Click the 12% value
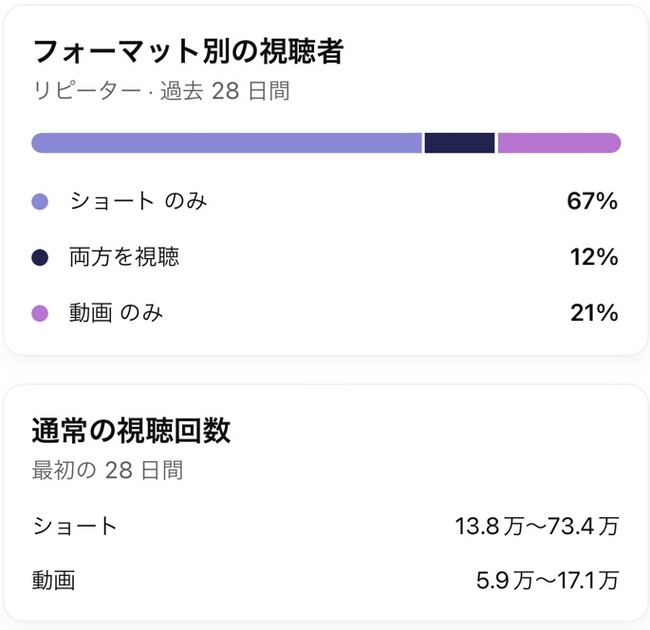650x630 pixels. click(594, 258)
